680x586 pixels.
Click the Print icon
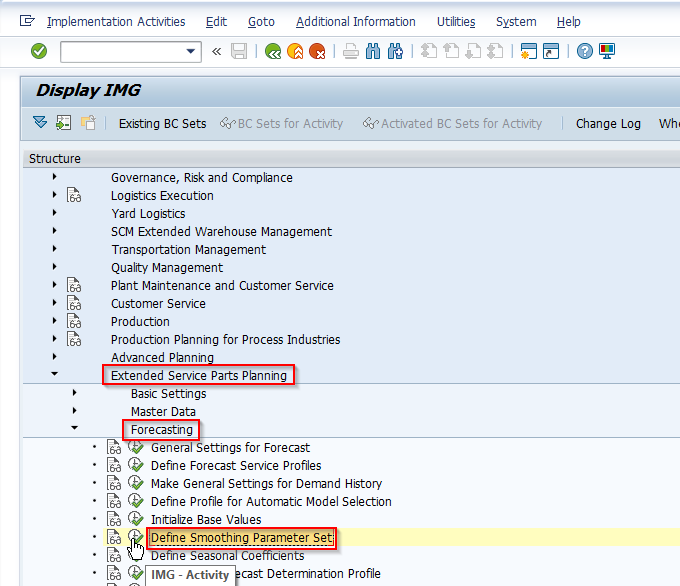(x=350, y=52)
